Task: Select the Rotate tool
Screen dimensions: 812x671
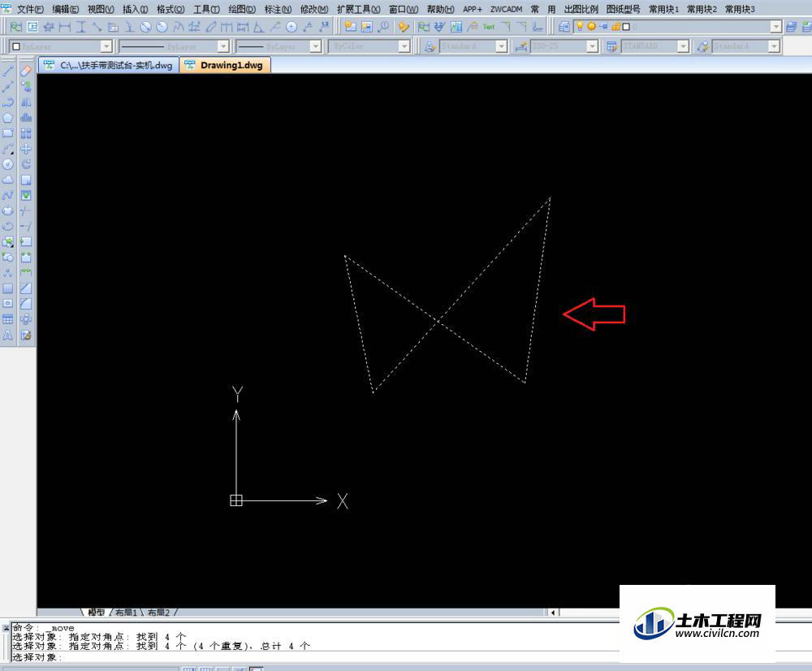Action: tap(26, 164)
